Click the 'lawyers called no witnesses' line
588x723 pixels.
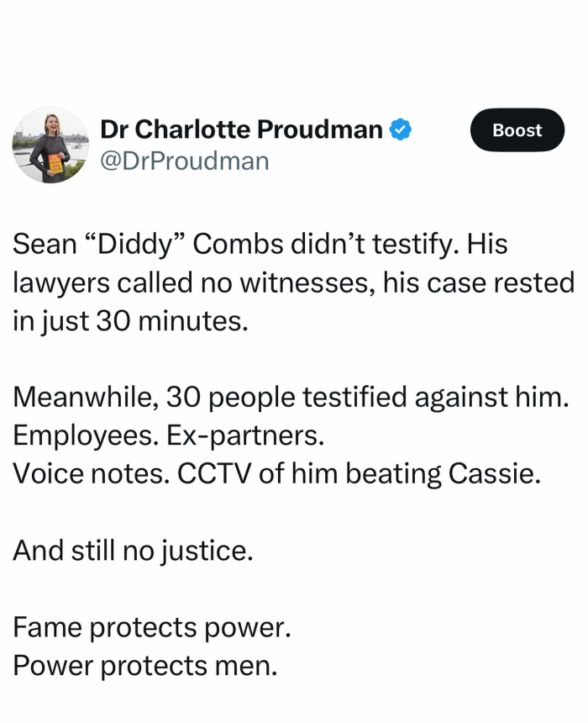(293, 283)
